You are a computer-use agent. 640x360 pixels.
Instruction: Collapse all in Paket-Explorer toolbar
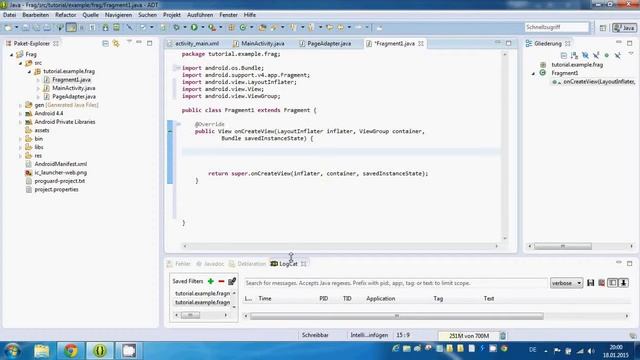[x=105, y=43]
